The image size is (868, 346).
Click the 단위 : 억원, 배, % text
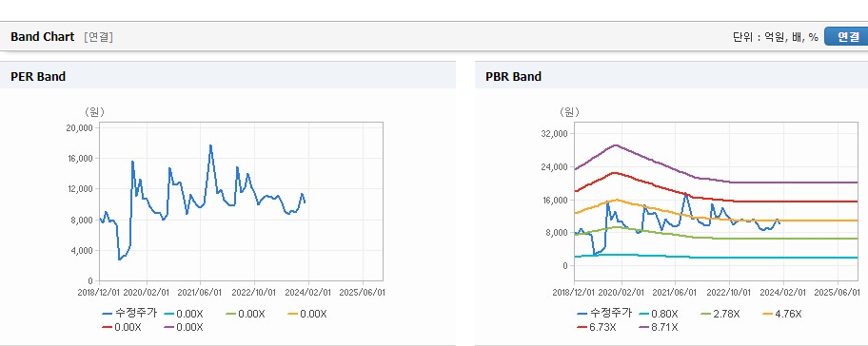775,37
